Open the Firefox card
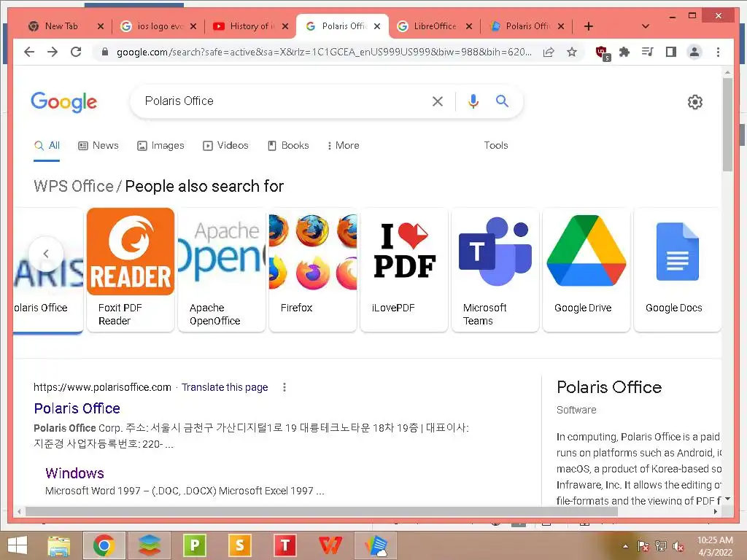This screenshot has width=747, height=560. tap(313, 270)
